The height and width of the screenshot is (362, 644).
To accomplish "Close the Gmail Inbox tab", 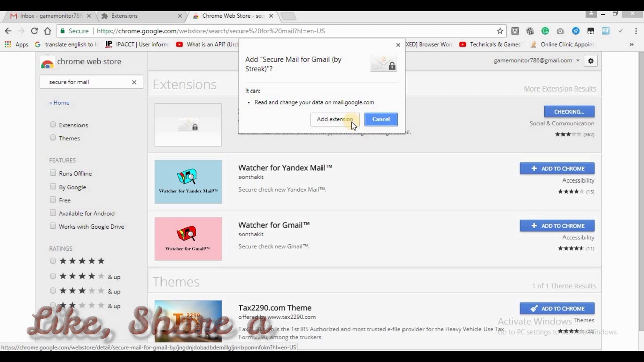I will coord(89,16).
